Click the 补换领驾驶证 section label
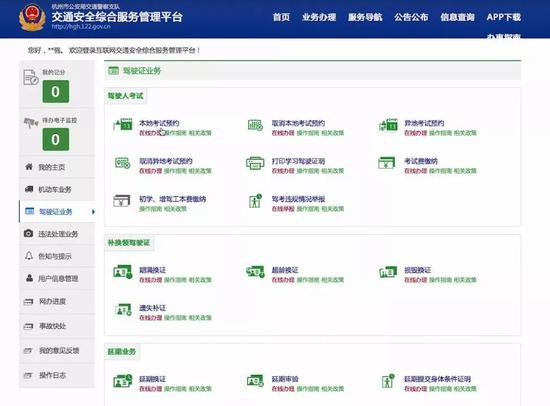Image resolution: width=550 pixels, height=406 pixels. tap(129, 242)
